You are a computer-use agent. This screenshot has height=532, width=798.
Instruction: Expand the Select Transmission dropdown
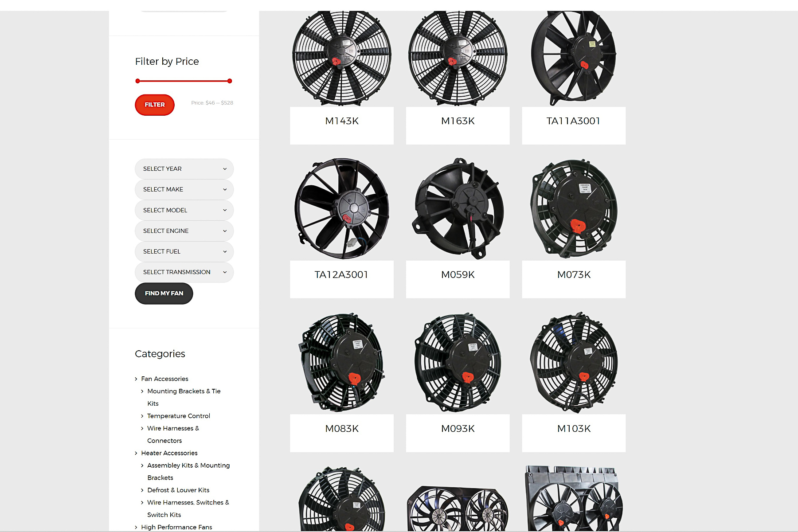click(184, 272)
